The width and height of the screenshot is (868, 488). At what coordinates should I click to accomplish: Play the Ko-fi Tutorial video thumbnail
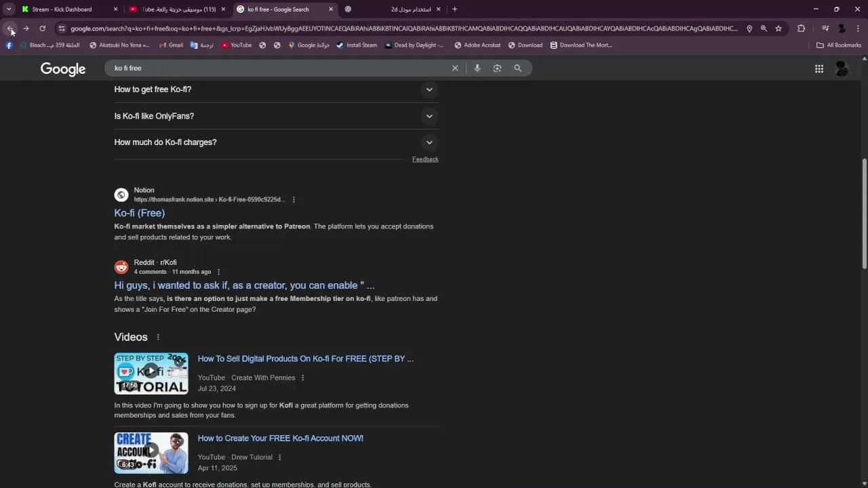pos(151,373)
